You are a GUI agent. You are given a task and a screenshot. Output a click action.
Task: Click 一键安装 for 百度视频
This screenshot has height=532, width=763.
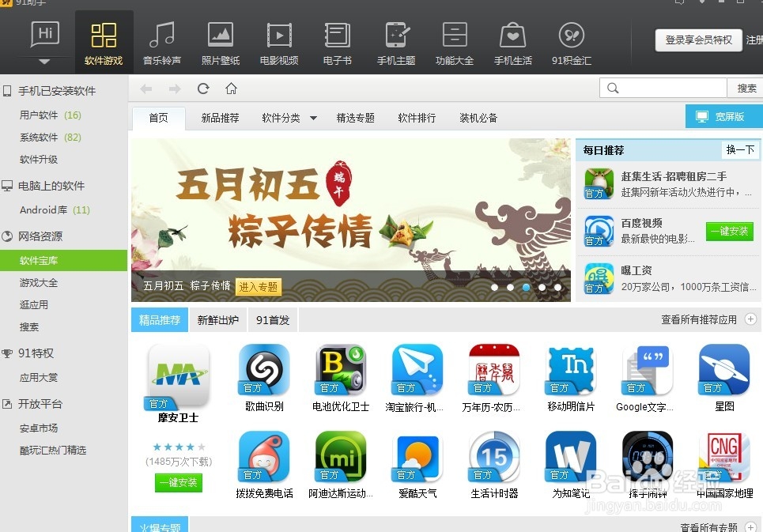[730, 231]
